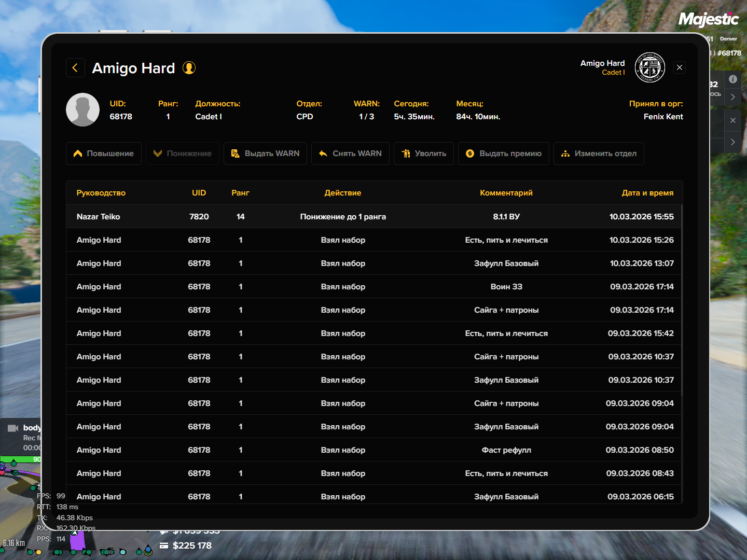Click the Понижение demotion button
This screenshot has height=560, width=747.
tap(183, 153)
